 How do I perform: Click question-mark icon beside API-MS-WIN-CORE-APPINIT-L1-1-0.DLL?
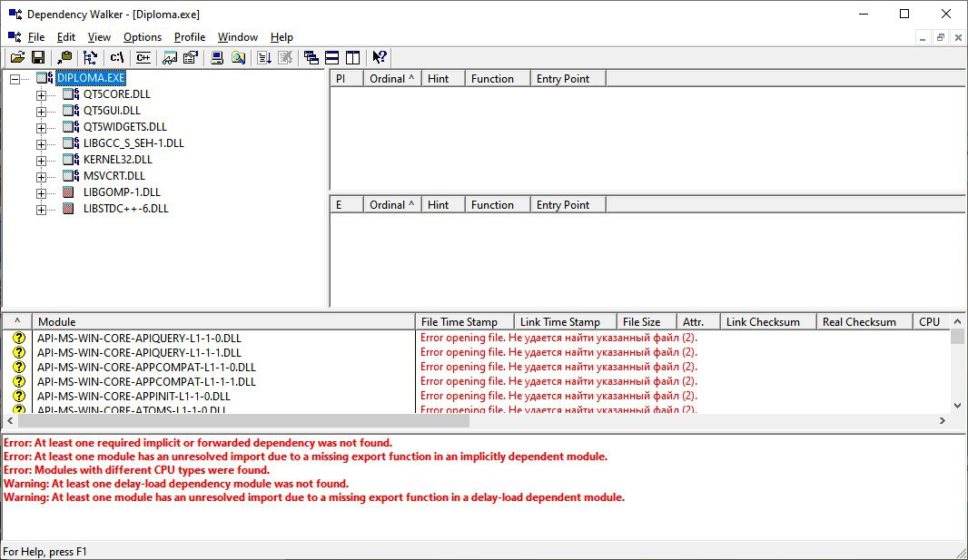19,396
